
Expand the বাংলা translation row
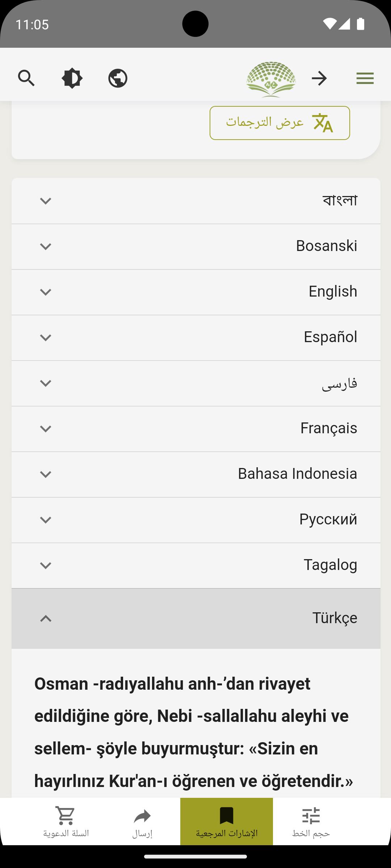click(196, 201)
